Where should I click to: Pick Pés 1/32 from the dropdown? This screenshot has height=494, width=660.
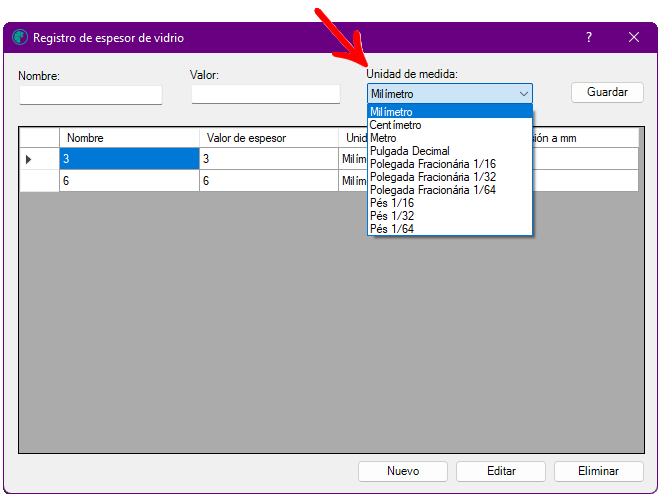450,216
